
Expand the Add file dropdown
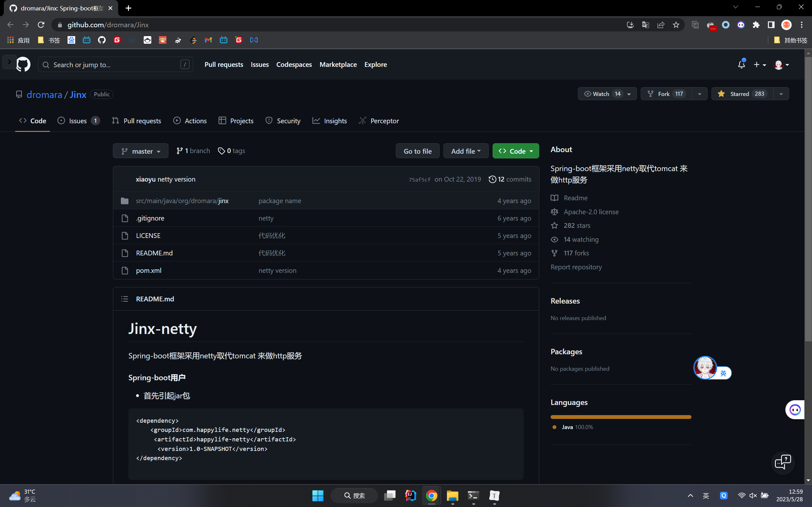(465, 151)
